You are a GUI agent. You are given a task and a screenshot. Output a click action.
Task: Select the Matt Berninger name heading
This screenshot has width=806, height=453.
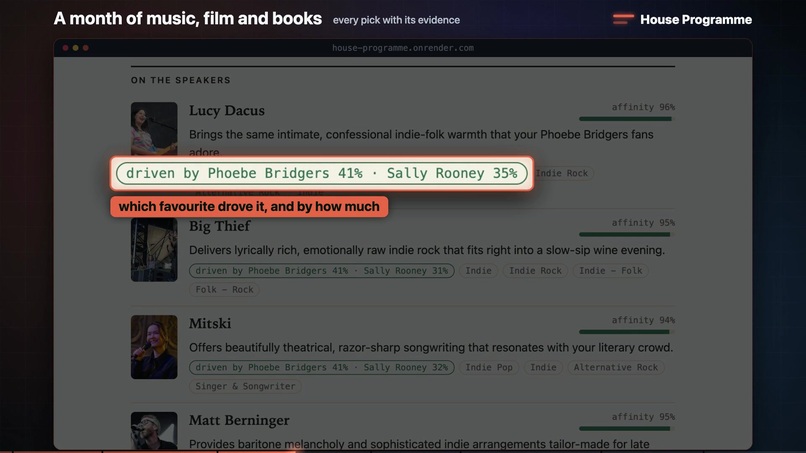coord(239,420)
